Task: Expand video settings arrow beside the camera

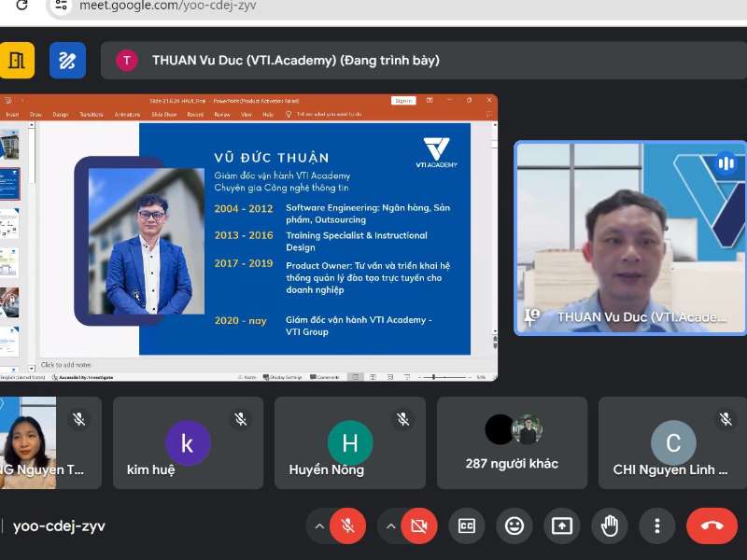Action: (390, 526)
